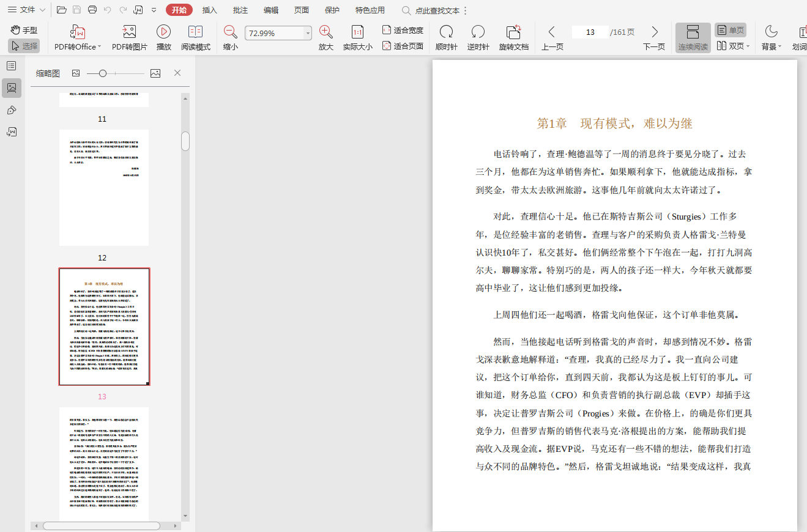The height and width of the screenshot is (532, 807).
Task: Select the page 12 thumbnail
Action: click(x=104, y=187)
